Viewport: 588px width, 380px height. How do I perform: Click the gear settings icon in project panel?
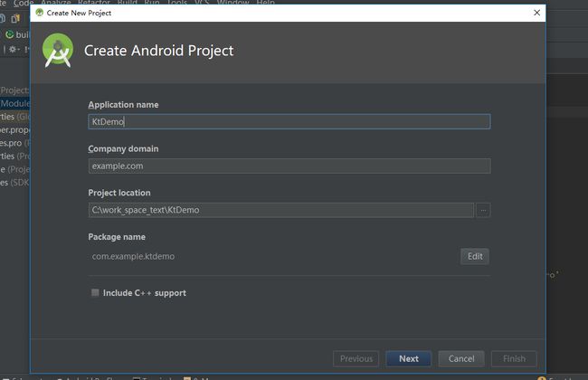pyautogui.click(x=14, y=49)
